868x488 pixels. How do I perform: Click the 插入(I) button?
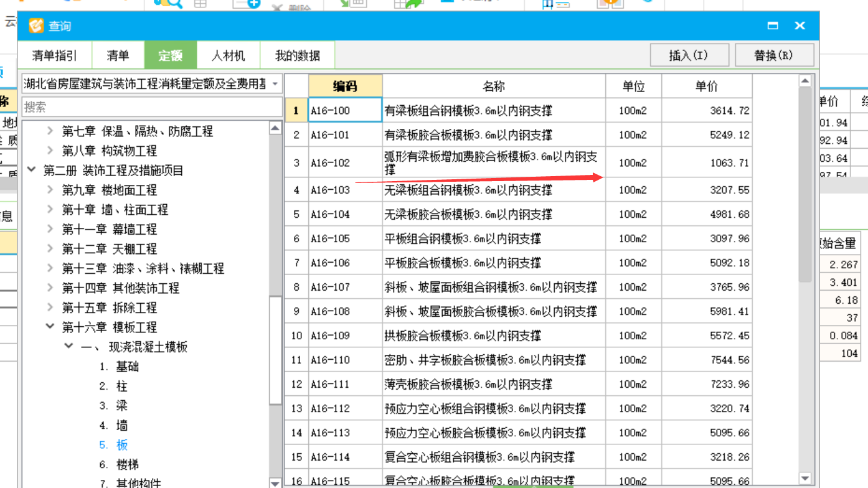tap(689, 55)
